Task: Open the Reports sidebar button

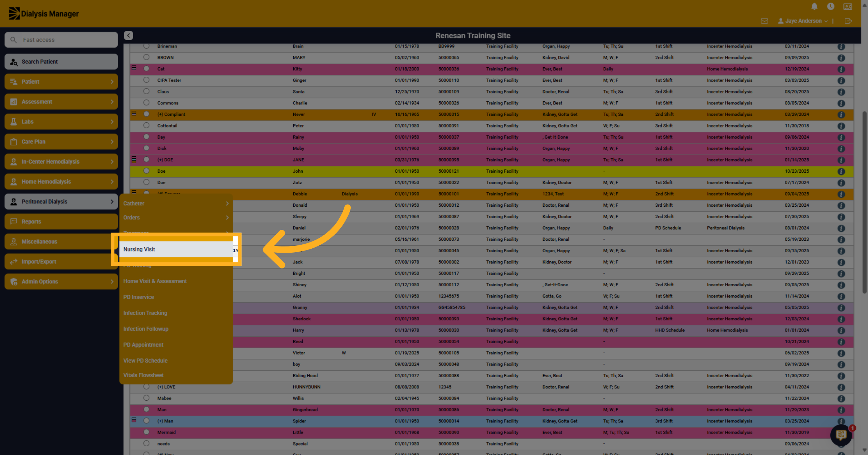Action: coord(61,222)
